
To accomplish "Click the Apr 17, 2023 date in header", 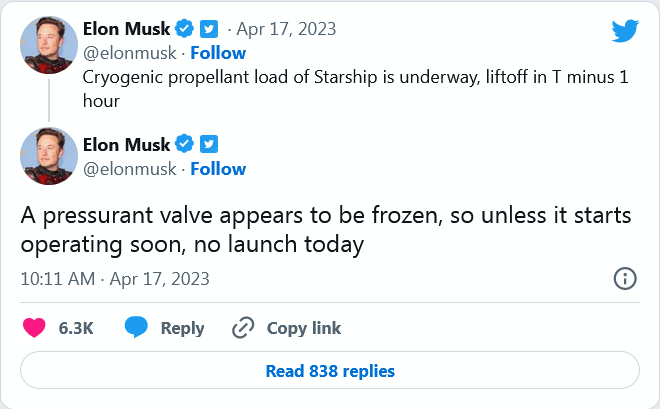I will point(286,29).
